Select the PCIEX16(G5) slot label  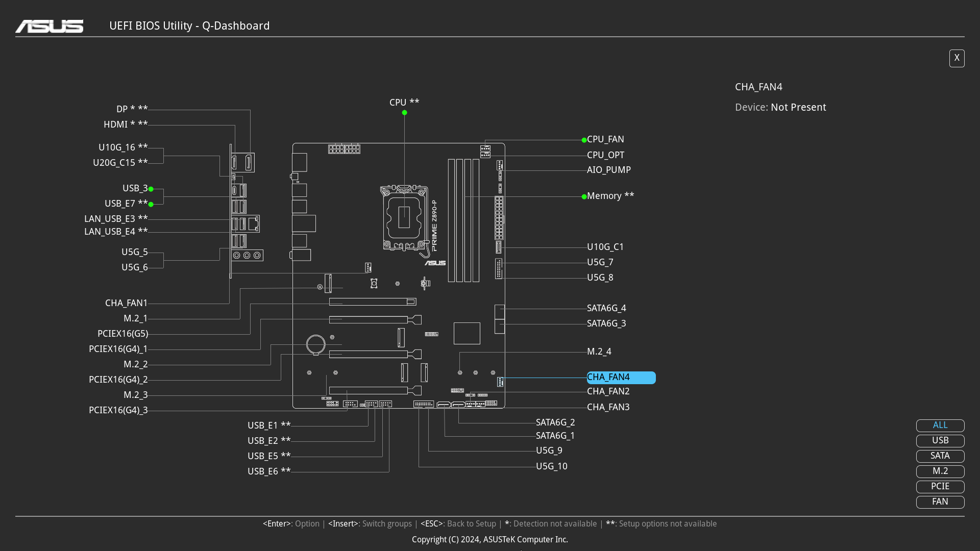click(123, 334)
